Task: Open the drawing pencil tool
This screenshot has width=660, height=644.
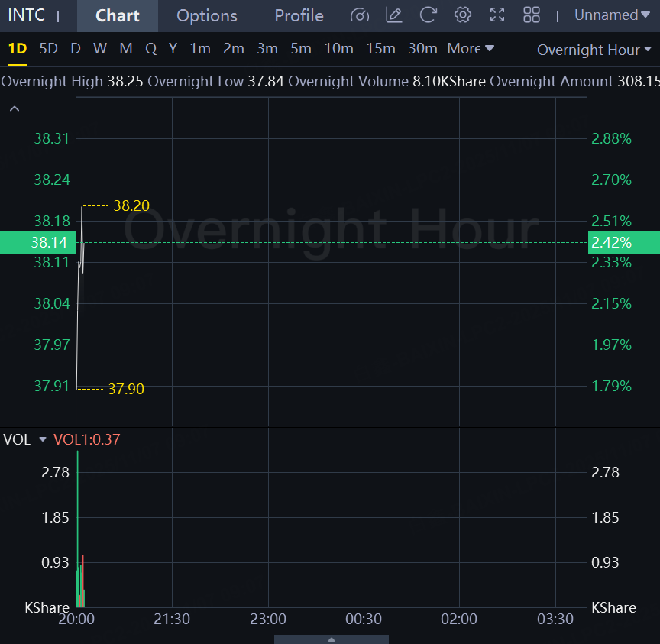Action: point(394,15)
